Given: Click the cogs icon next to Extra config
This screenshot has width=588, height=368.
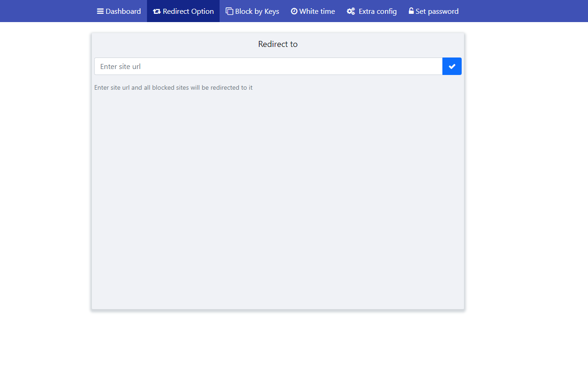Looking at the screenshot, I should [x=350, y=11].
